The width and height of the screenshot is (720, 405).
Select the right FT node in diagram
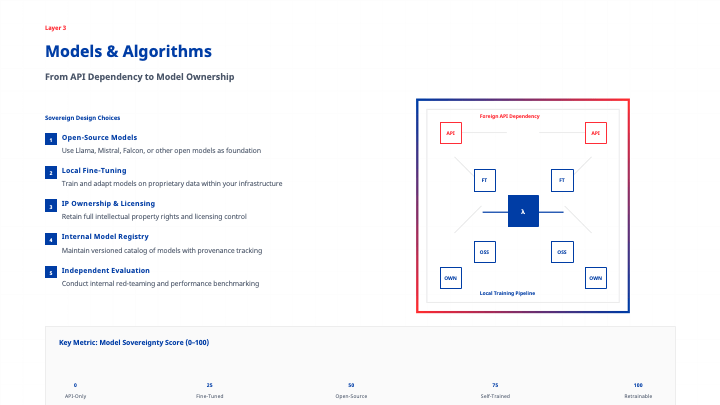point(562,181)
